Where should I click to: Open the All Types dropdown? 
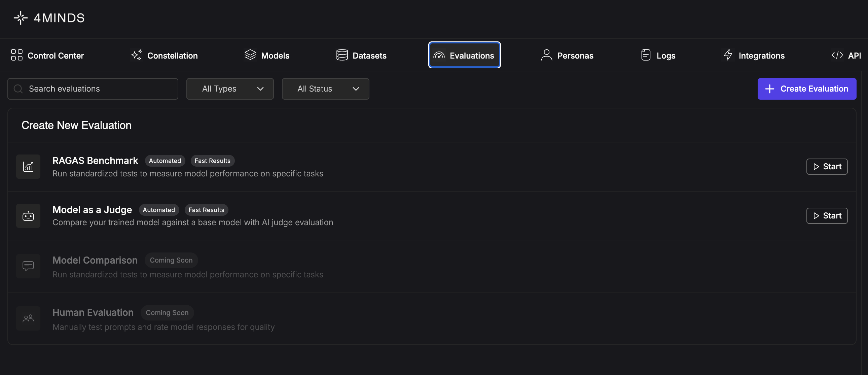click(230, 89)
